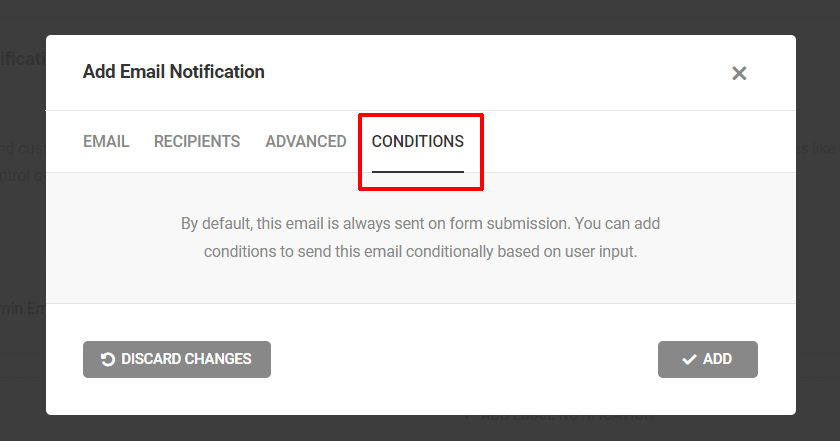Click the underline beneath the Conditions tab

pyautogui.click(x=418, y=171)
